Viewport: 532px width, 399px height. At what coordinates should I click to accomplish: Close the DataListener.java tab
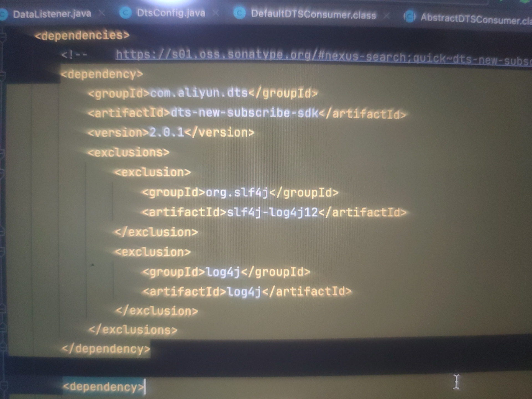(102, 13)
